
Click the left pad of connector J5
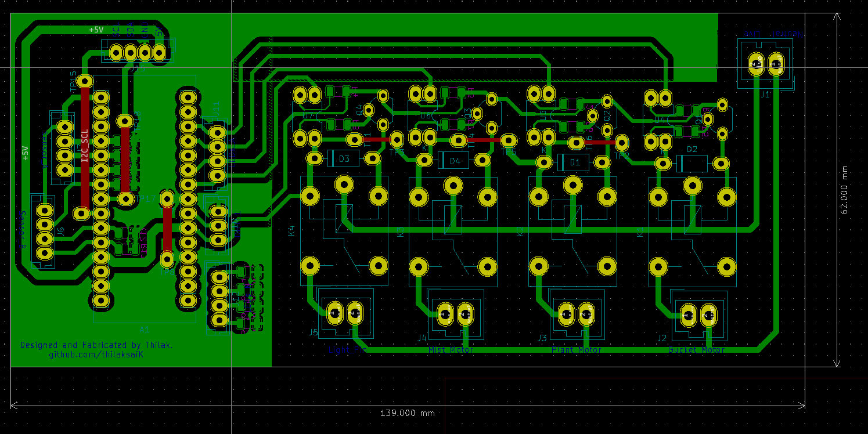(x=334, y=313)
